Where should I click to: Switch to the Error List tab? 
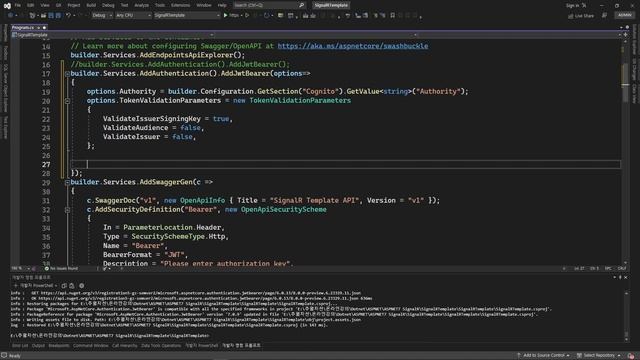20,346
